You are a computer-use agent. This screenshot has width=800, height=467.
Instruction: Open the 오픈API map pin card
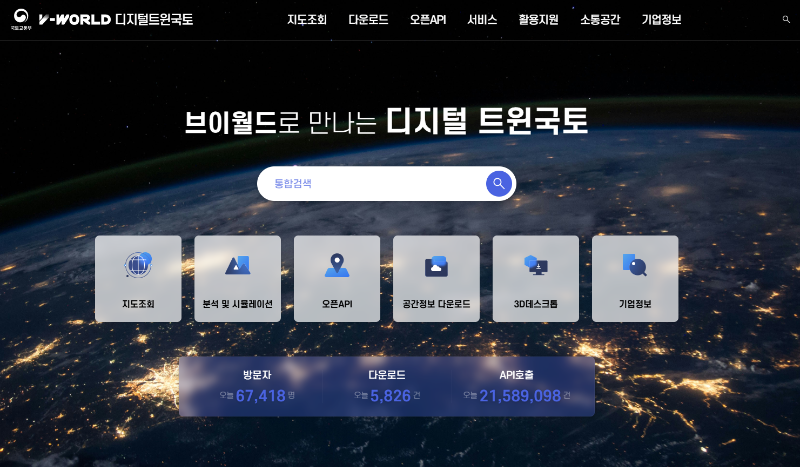click(x=337, y=279)
